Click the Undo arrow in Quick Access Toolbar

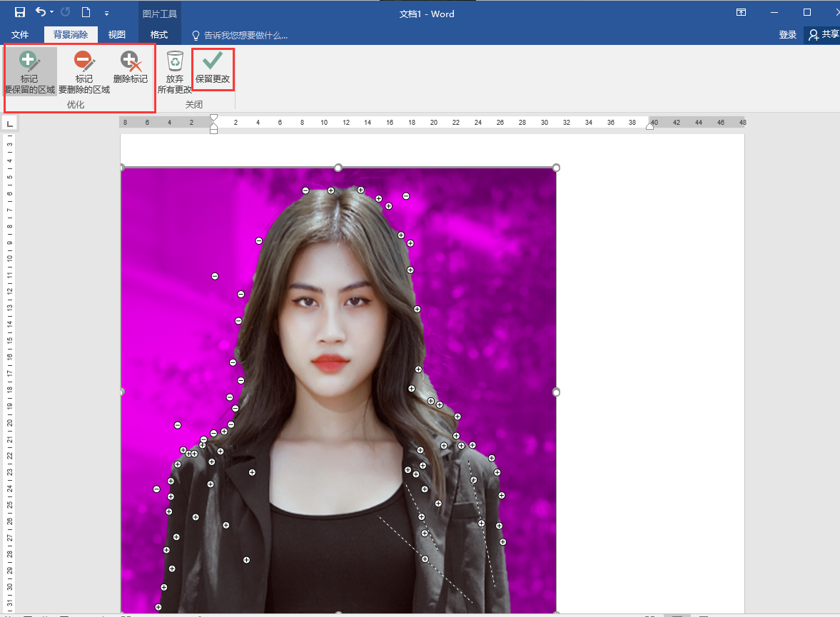pyautogui.click(x=41, y=13)
